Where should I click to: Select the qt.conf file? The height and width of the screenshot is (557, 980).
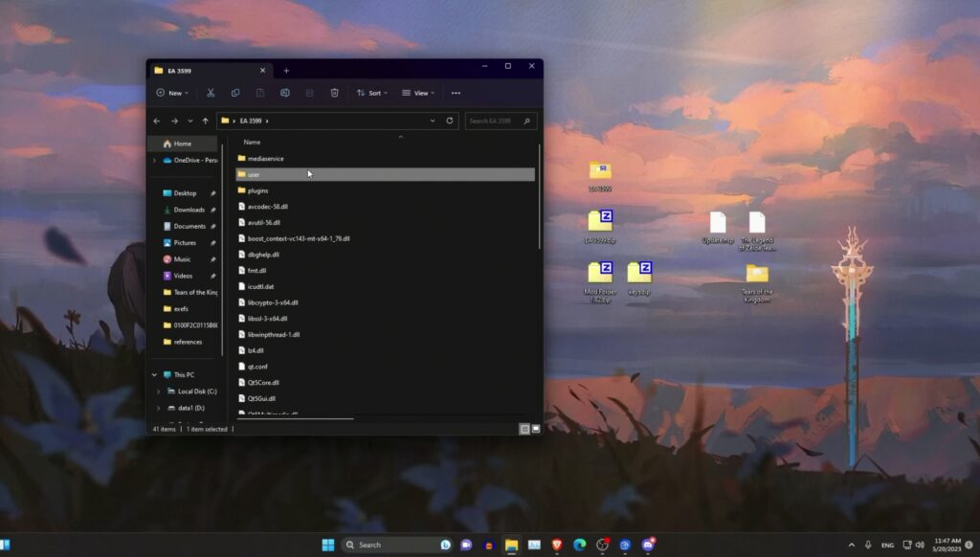coord(385,367)
